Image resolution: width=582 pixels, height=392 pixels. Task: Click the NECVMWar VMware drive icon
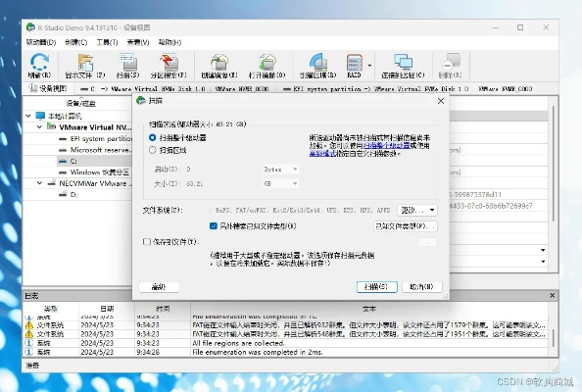coord(52,183)
